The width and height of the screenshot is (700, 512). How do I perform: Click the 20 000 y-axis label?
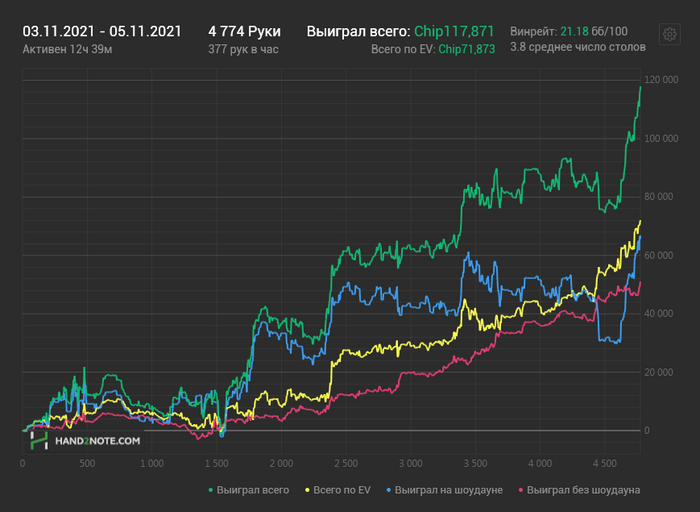coord(658,372)
